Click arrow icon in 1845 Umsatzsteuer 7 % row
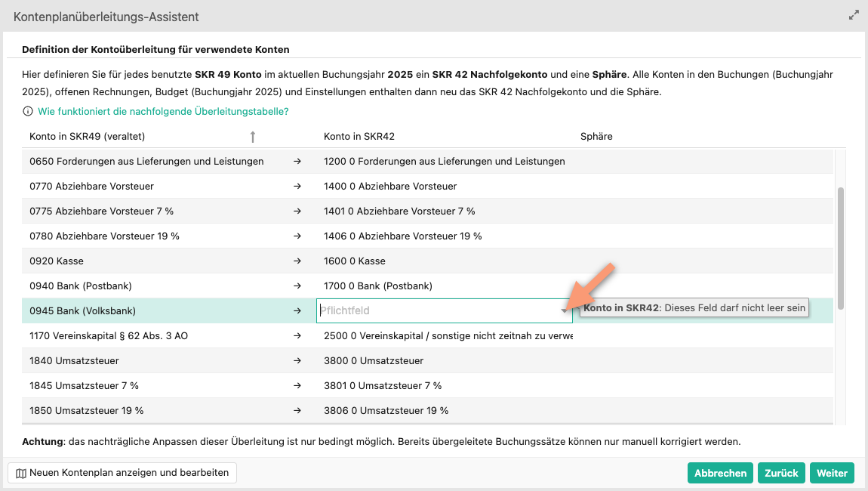This screenshot has width=868, height=491. tap(297, 386)
